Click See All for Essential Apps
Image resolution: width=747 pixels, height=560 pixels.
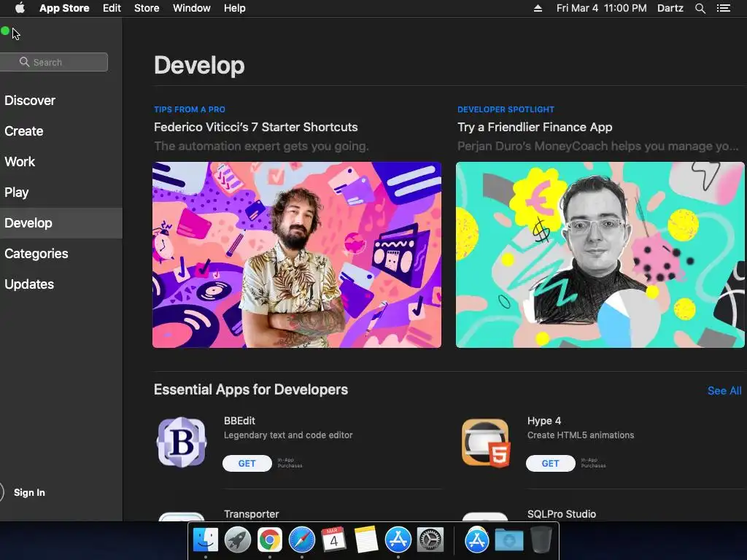click(x=724, y=391)
